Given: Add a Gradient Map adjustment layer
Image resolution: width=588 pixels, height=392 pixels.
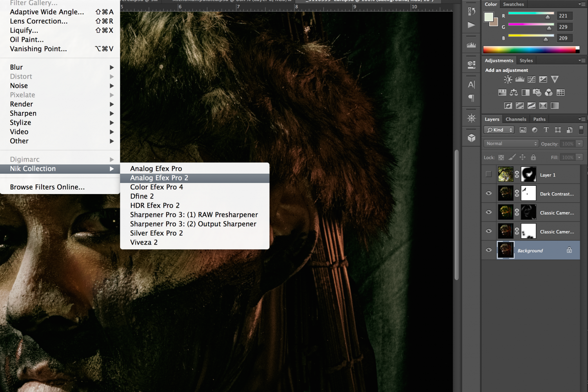Looking at the screenshot, I should click(x=555, y=105).
